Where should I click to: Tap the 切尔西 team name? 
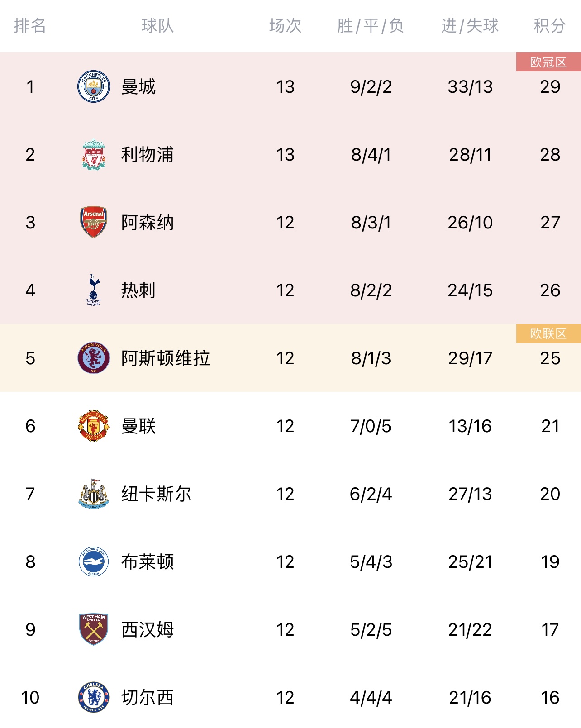pyautogui.click(x=148, y=697)
